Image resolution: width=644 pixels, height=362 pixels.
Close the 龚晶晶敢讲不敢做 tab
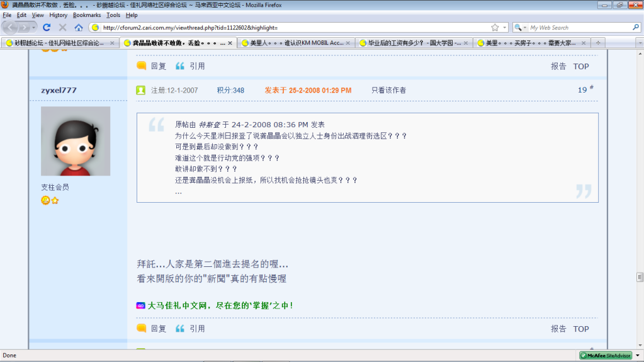[230, 43]
